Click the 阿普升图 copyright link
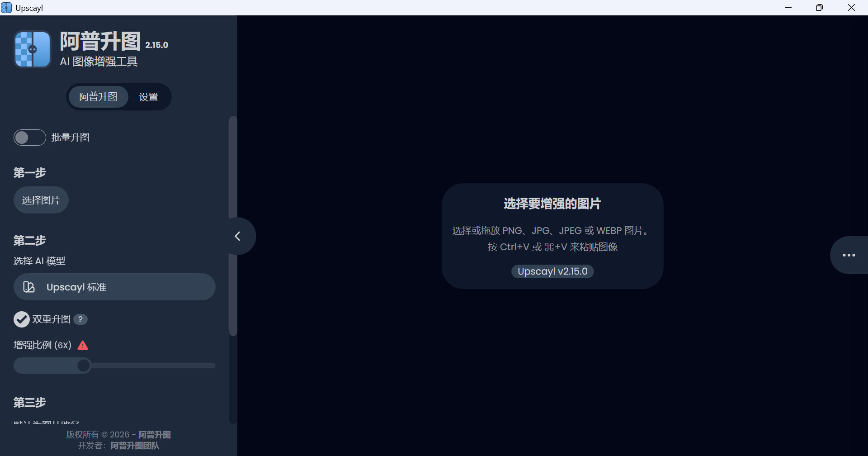This screenshot has width=868, height=456. coord(155,435)
